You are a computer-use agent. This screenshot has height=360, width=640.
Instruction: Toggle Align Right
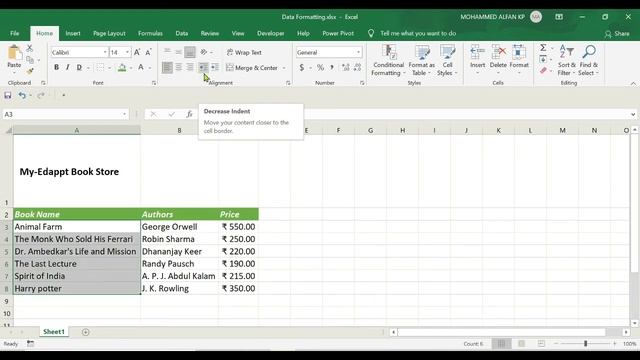pyautogui.click(x=190, y=67)
